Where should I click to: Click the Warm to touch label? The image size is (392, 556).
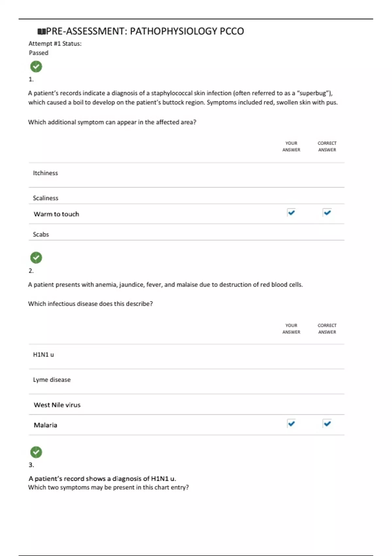click(x=57, y=214)
